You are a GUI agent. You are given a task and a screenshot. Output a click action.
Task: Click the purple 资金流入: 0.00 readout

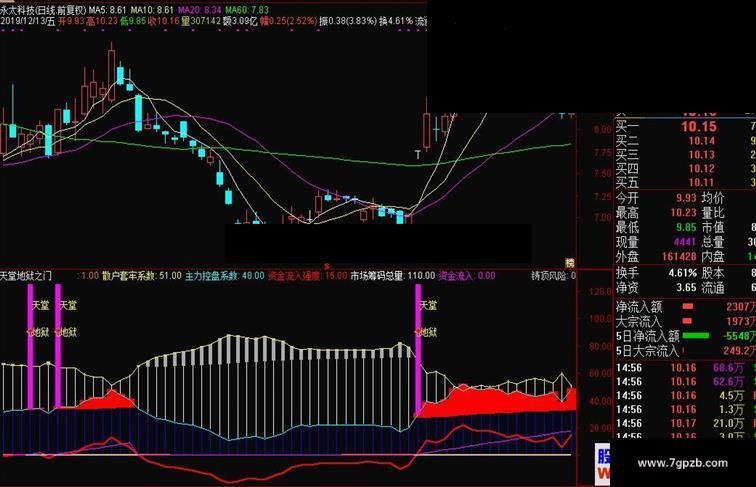467,276
